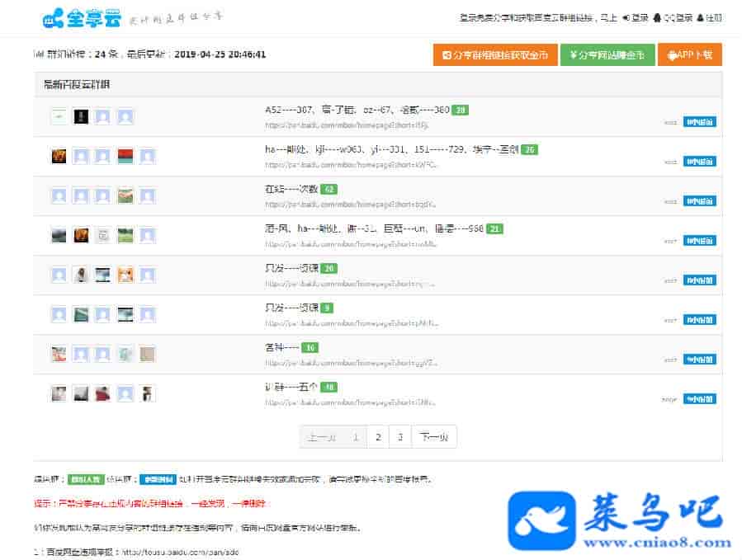Go to page 2 in pagination

[378, 437]
